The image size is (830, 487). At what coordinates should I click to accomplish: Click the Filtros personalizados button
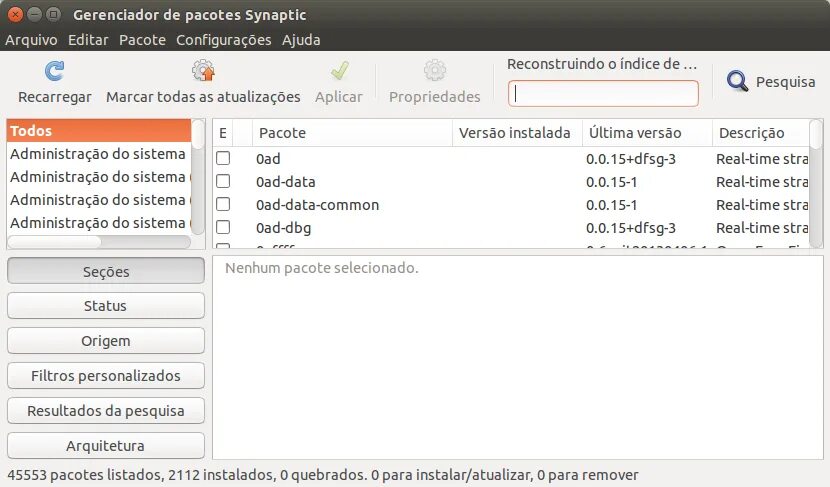(x=106, y=375)
